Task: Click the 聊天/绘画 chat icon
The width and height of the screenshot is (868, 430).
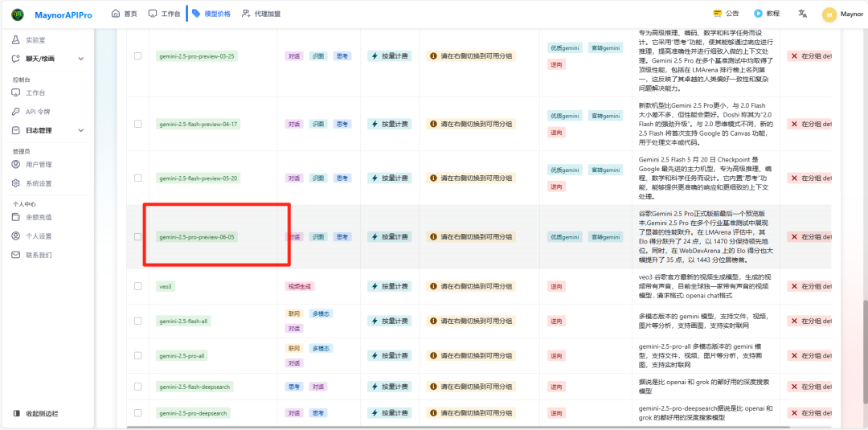Action: click(15, 59)
